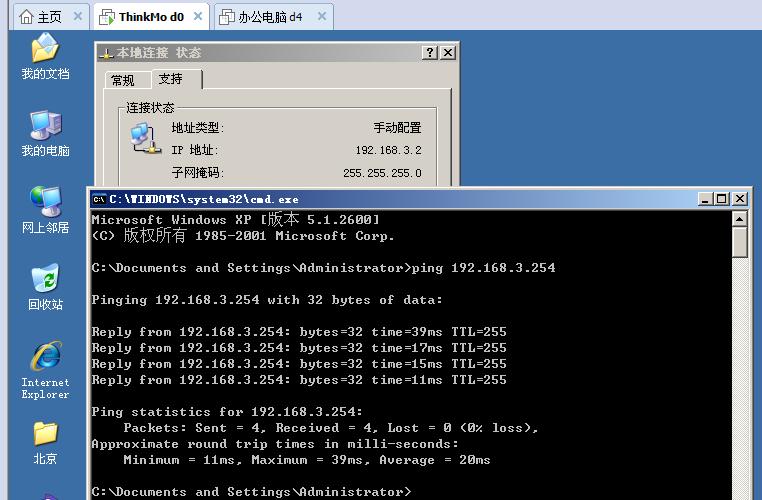Click the reply line with time=15ms
The width and height of the screenshot is (762, 500).
[x=299, y=364]
